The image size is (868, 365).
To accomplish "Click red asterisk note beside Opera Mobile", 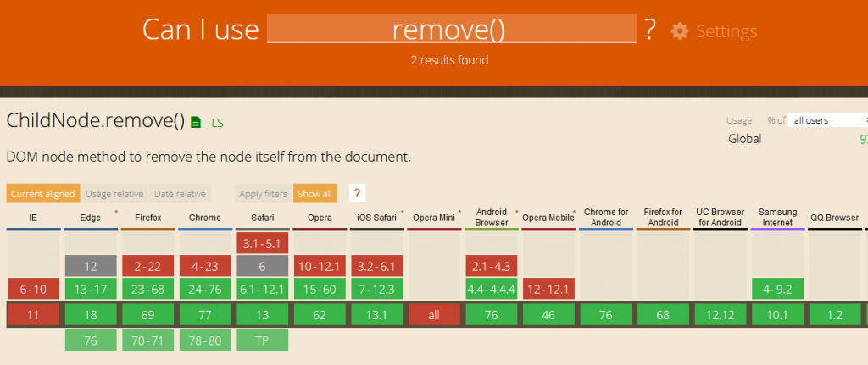I will (574, 211).
